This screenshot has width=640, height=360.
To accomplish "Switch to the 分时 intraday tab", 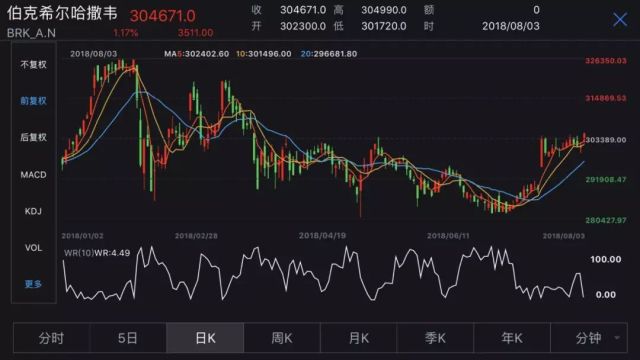I will click(51, 338).
